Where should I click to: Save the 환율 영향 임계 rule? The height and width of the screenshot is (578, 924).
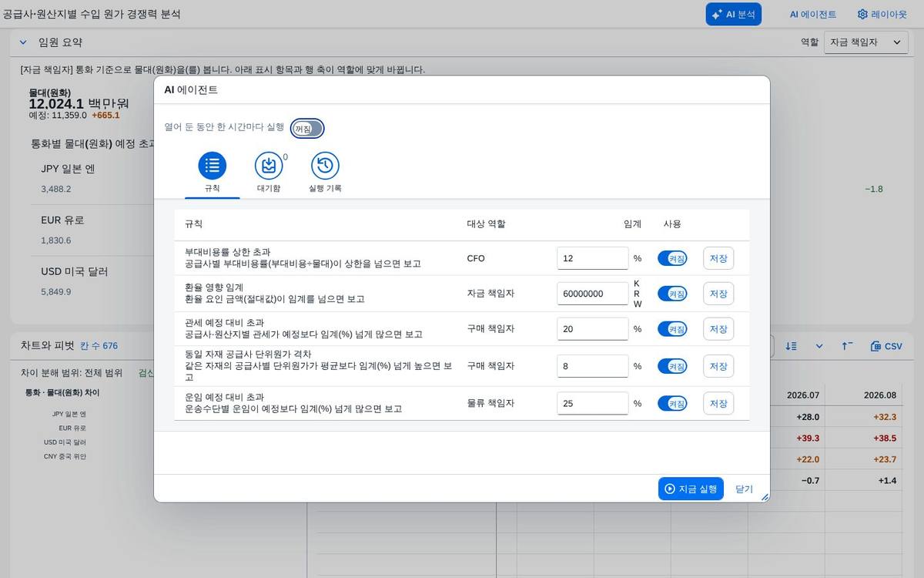718,294
